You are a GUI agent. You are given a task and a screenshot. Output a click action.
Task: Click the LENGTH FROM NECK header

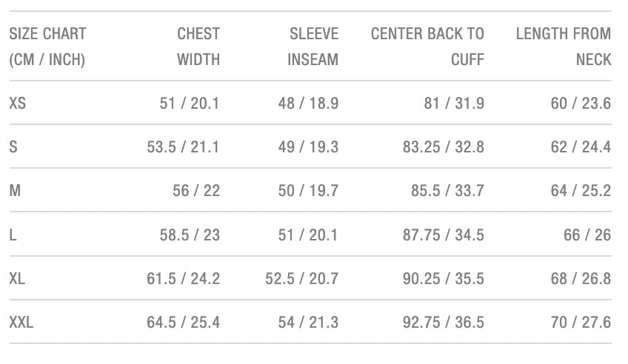(x=563, y=46)
